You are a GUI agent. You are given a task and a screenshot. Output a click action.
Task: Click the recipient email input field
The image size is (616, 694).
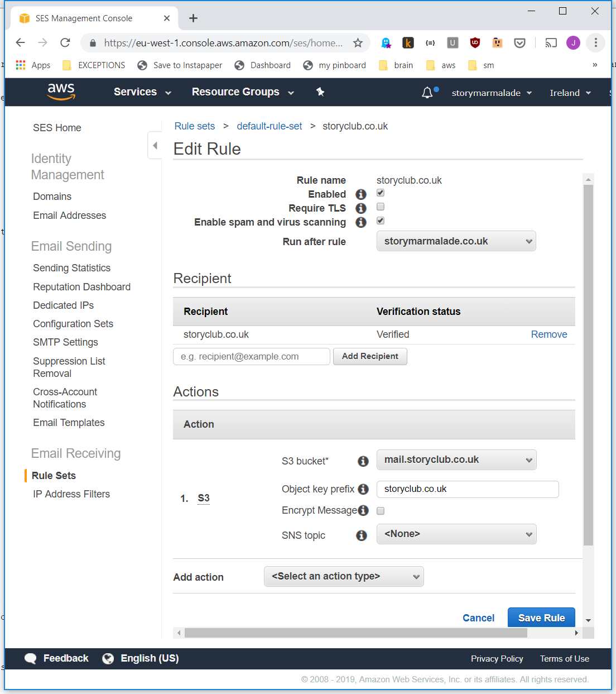(252, 356)
